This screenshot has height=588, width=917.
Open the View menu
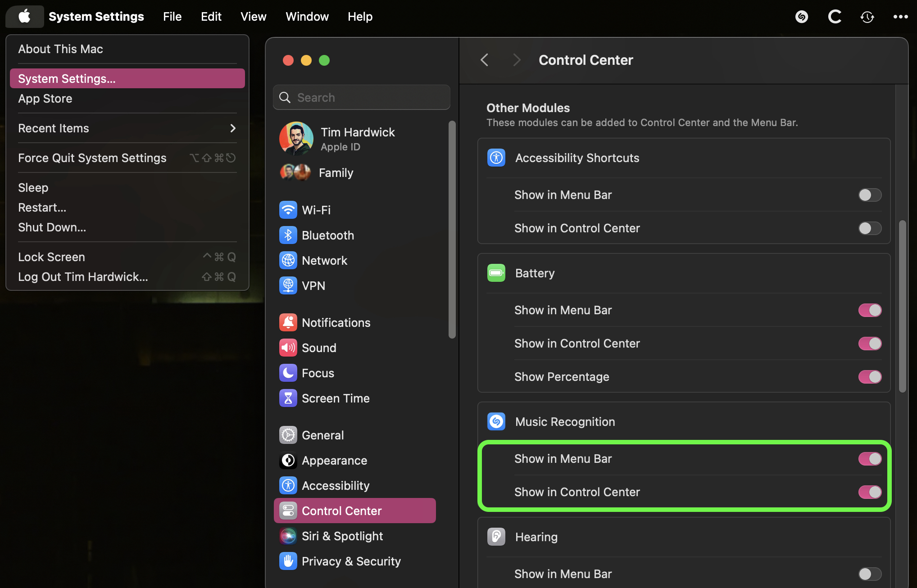253,17
